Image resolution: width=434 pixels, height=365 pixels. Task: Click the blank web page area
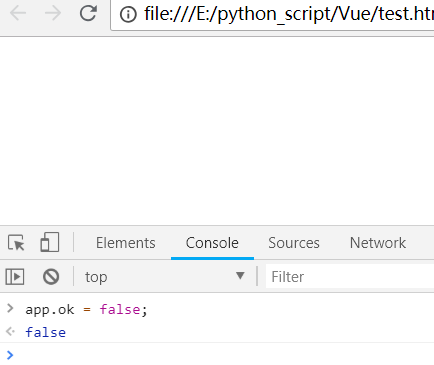(x=217, y=131)
